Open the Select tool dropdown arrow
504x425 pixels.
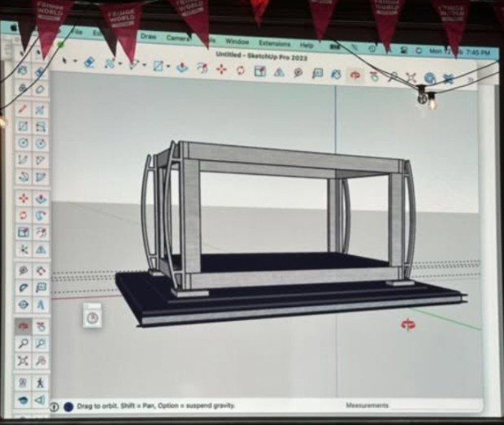76,60
